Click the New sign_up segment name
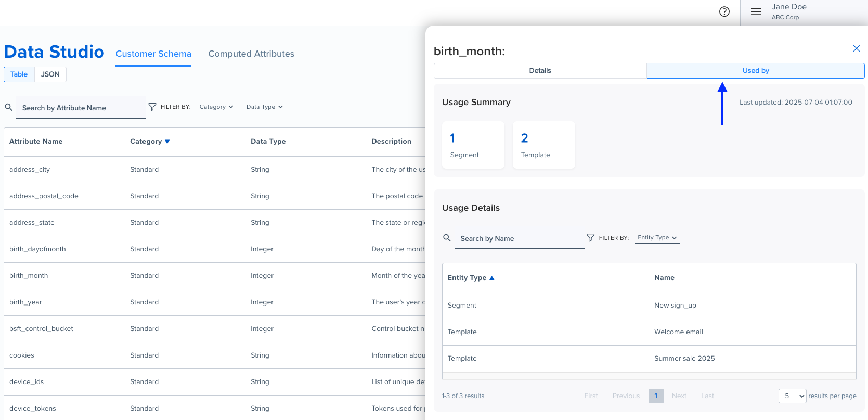 (675, 306)
